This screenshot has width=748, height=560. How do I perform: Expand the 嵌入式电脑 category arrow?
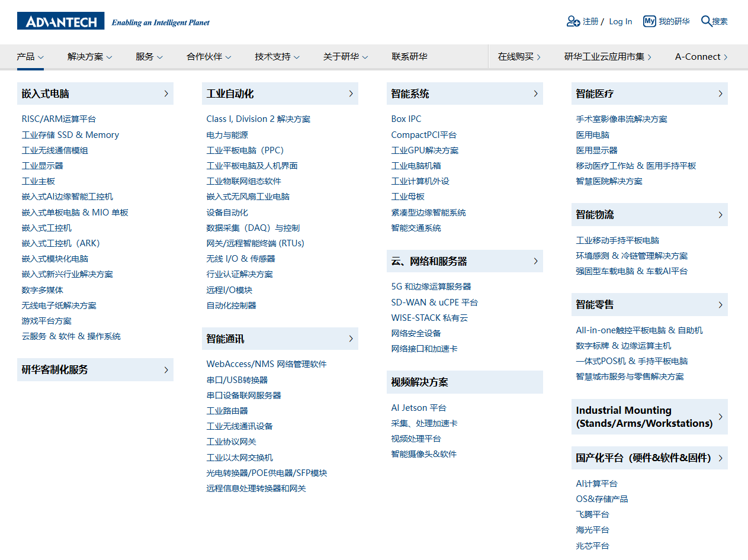(x=166, y=94)
